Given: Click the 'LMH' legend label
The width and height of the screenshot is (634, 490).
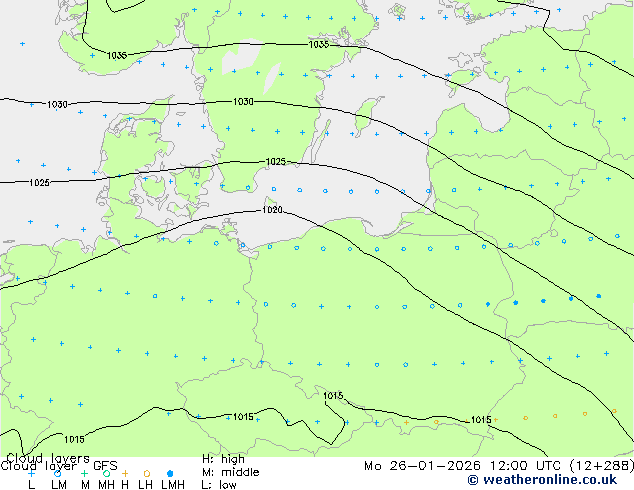Looking at the screenshot, I should pyautogui.click(x=173, y=484).
